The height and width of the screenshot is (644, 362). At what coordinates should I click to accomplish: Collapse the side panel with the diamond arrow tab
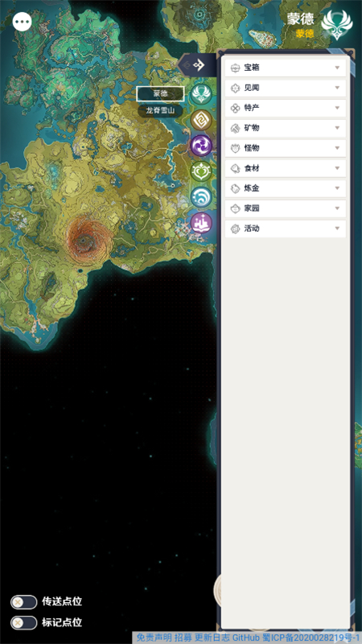(x=198, y=64)
